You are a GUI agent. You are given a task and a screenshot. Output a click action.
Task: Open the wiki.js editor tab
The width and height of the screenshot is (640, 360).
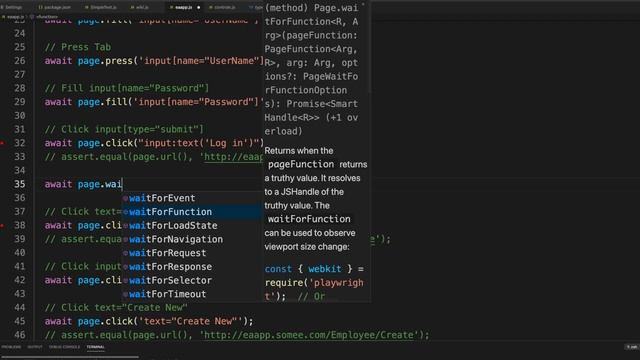(140, 7)
